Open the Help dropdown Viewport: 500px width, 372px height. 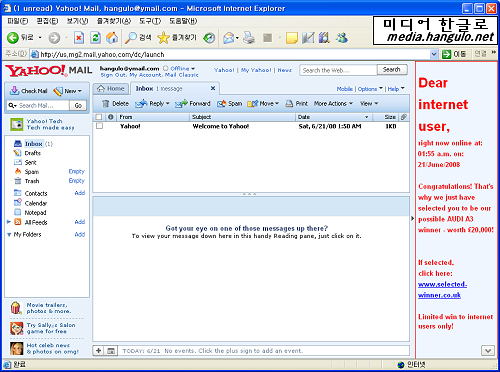coord(396,89)
